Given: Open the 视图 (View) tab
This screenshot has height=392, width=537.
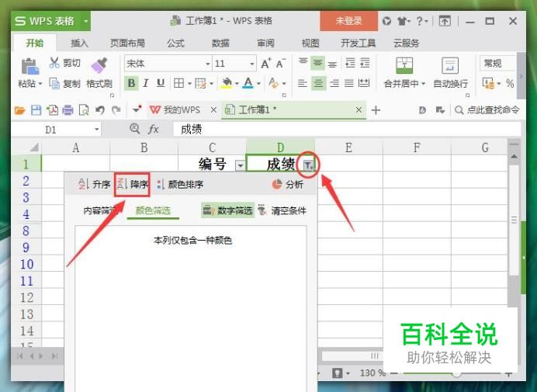Looking at the screenshot, I should [310, 43].
